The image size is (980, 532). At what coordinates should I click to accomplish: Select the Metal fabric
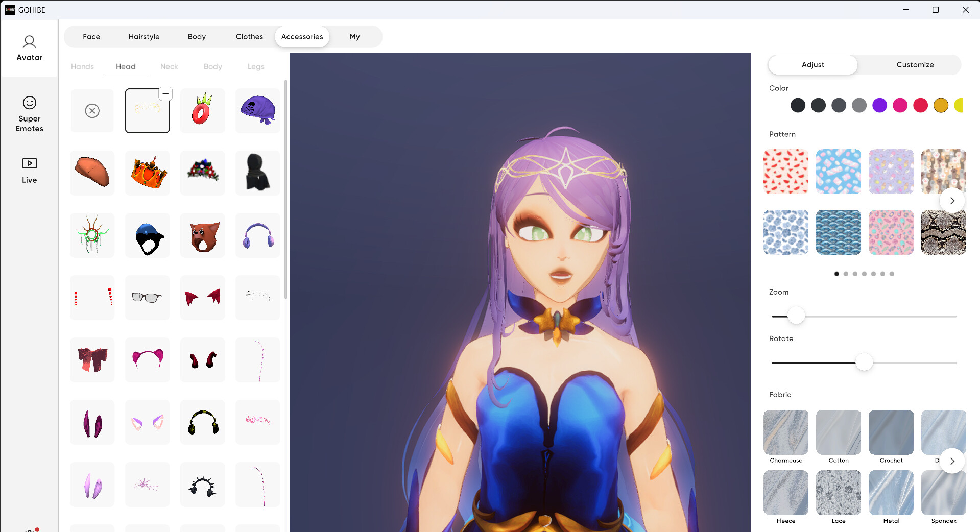click(x=891, y=493)
